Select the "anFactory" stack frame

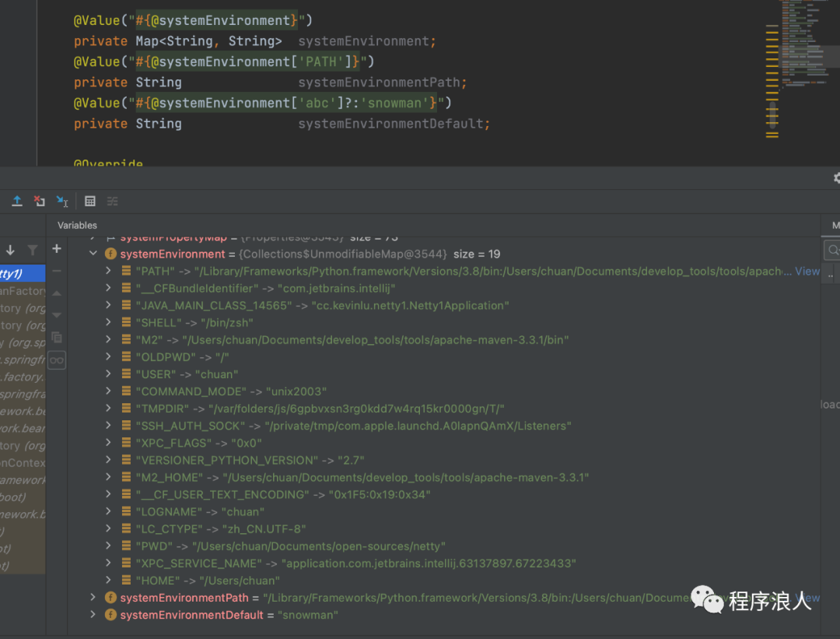click(23, 290)
